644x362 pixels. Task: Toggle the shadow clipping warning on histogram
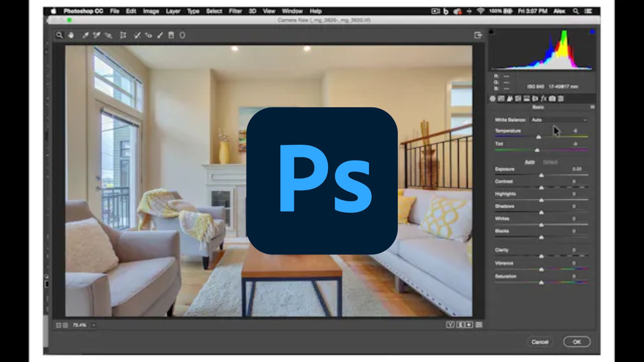pyautogui.click(x=492, y=31)
